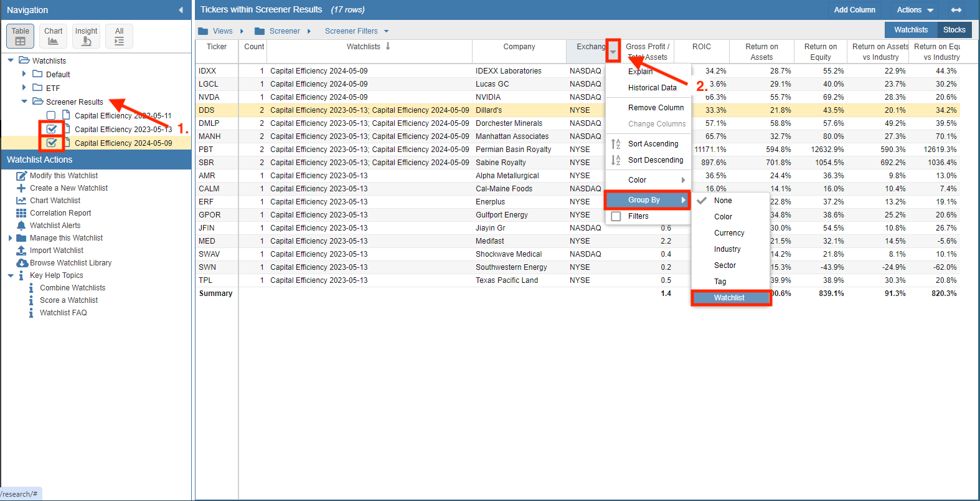Group by Sector option
Viewport: 980px width, 501px height.
731,265
